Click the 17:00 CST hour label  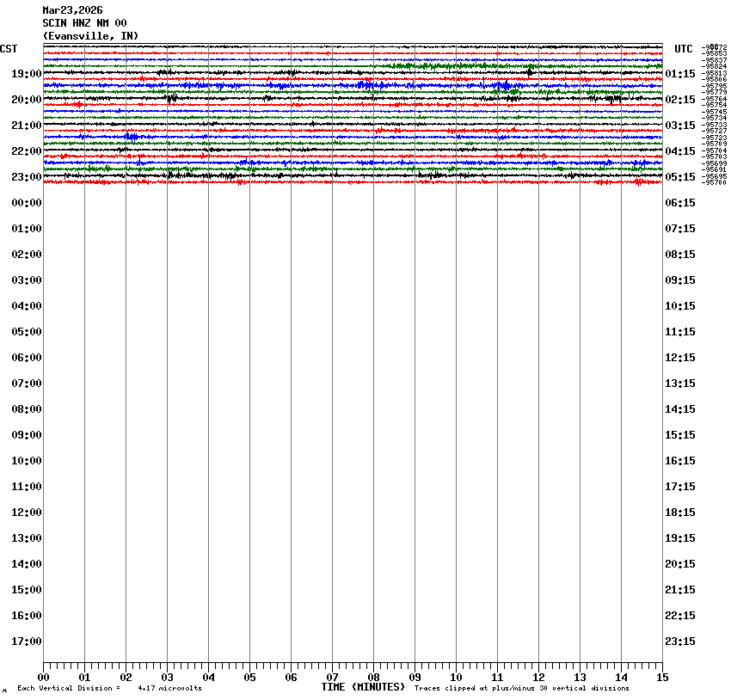[27, 642]
